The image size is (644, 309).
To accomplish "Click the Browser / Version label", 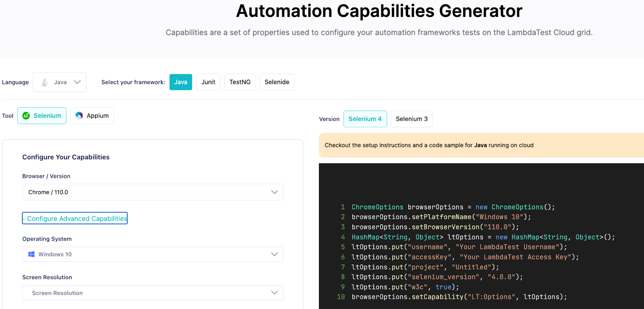I will coord(46,176).
